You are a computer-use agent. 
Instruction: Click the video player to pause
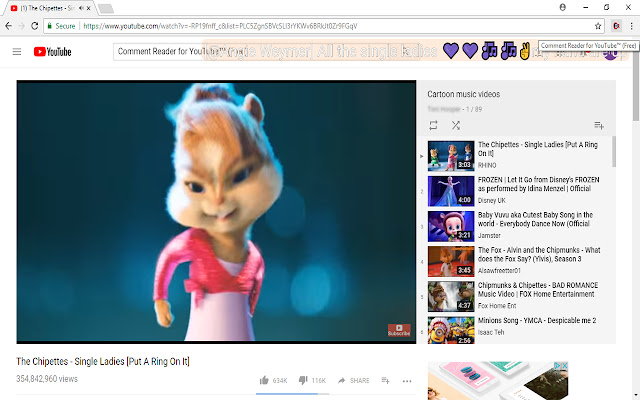click(216, 212)
